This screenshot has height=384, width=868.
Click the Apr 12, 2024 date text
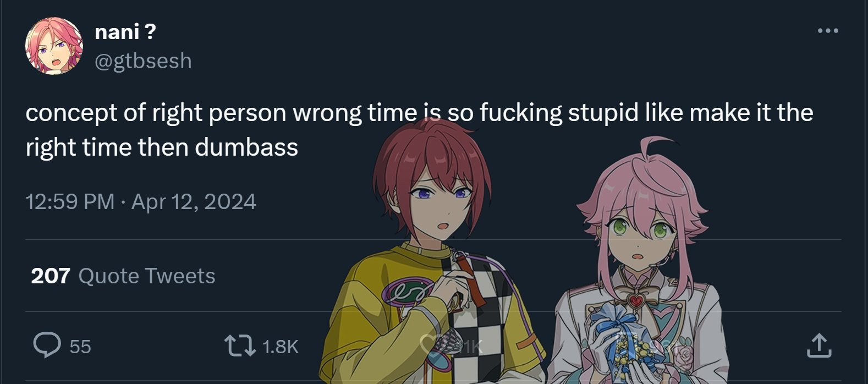(194, 201)
